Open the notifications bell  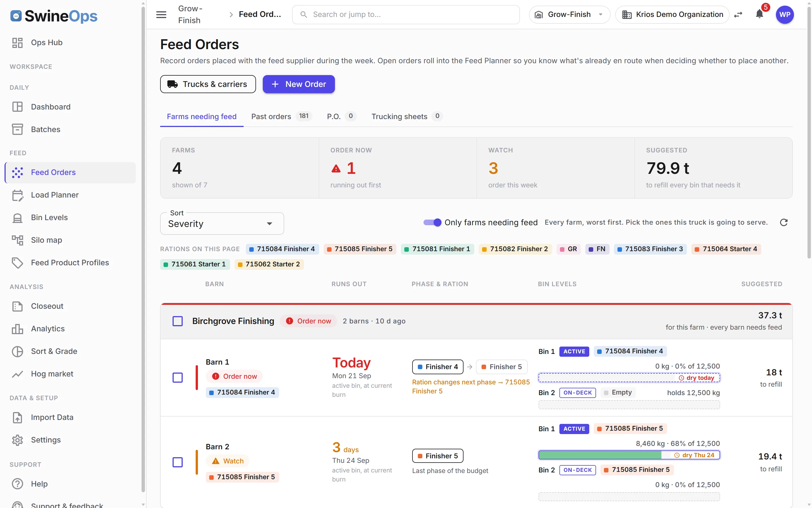[x=759, y=14]
